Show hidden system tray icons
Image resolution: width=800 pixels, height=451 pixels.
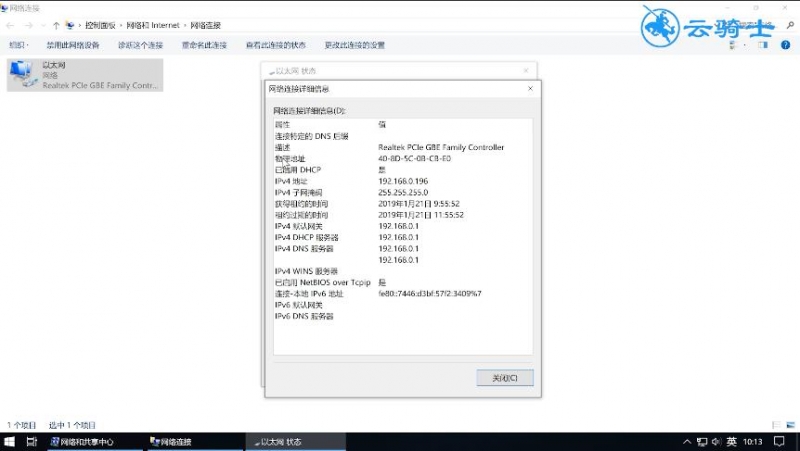[x=687, y=442]
